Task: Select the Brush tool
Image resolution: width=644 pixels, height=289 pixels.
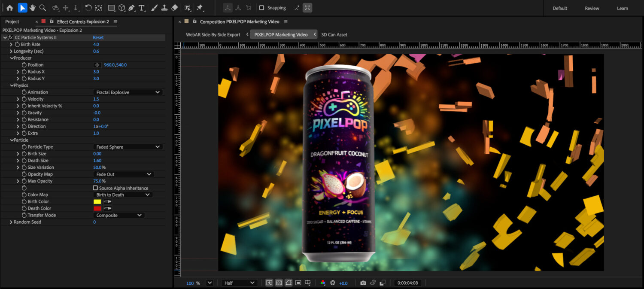Action: pyautogui.click(x=154, y=8)
